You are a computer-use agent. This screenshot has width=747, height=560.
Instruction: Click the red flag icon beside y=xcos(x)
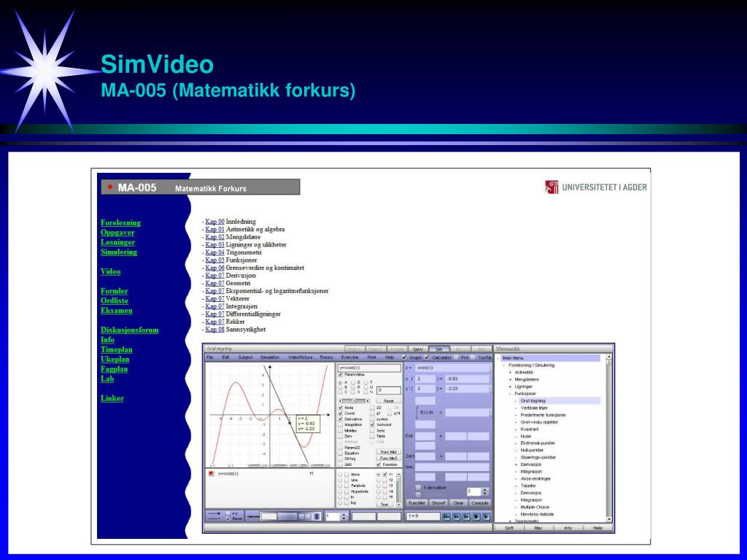pos(211,474)
